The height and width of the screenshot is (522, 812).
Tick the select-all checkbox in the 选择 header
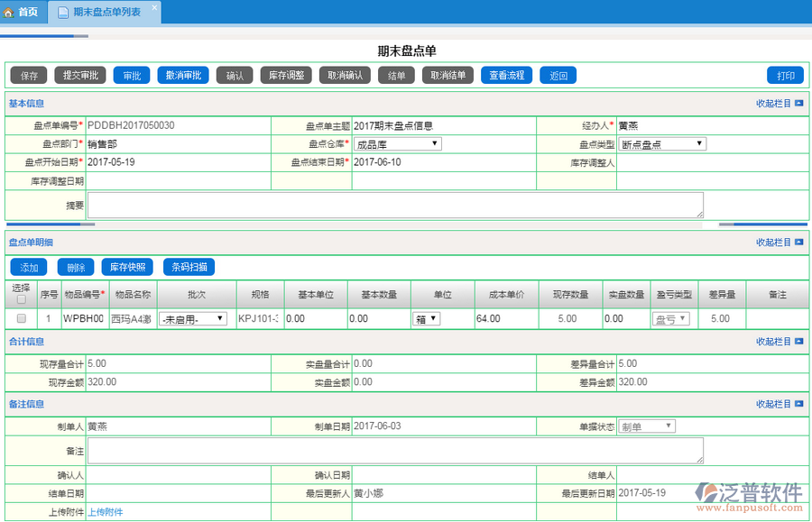pos(22,300)
